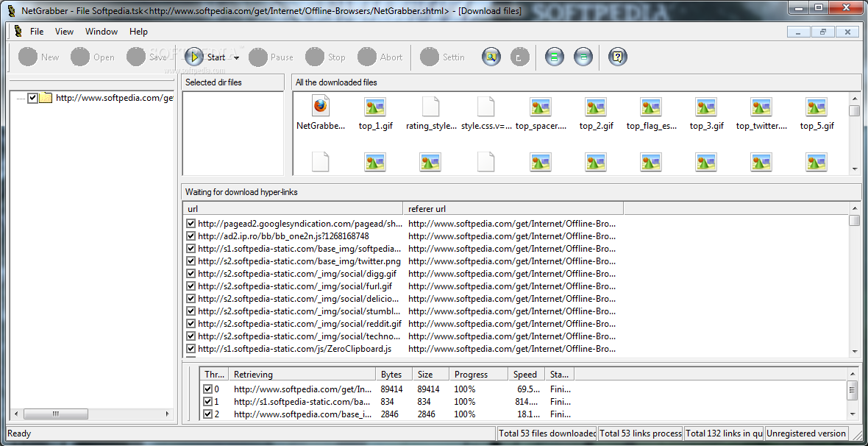Click the downloaded files vertical scrollbar
This screenshot has height=446, width=868.
[855, 133]
